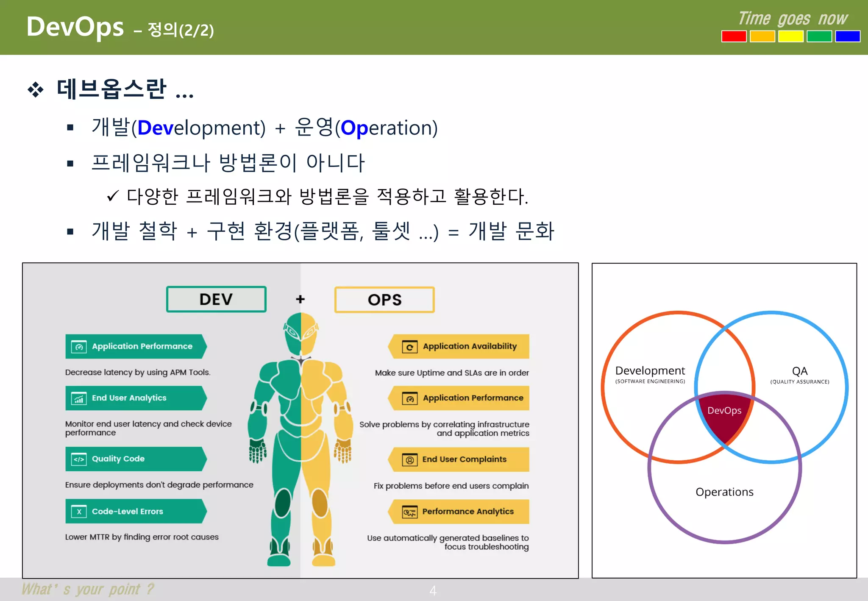Click the DevOps center of the Venn diagram
Image resolution: width=868 pixels, height=601 pixels.
pos(724,413)
